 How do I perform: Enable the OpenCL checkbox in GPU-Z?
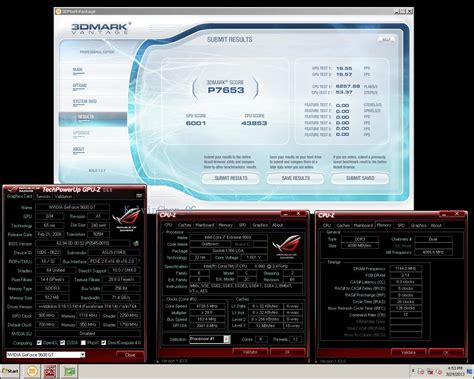point(39,343)
